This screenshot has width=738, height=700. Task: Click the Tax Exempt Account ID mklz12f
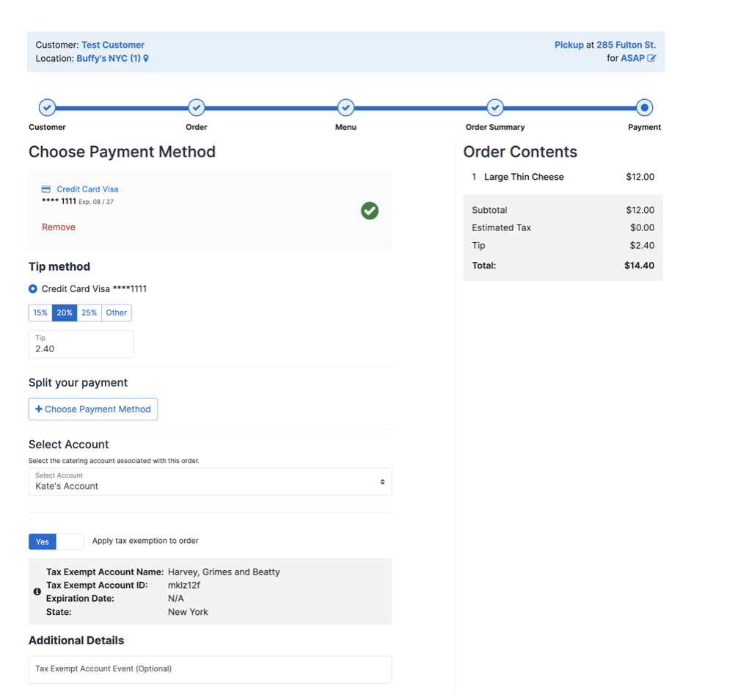tap(184, 586)
